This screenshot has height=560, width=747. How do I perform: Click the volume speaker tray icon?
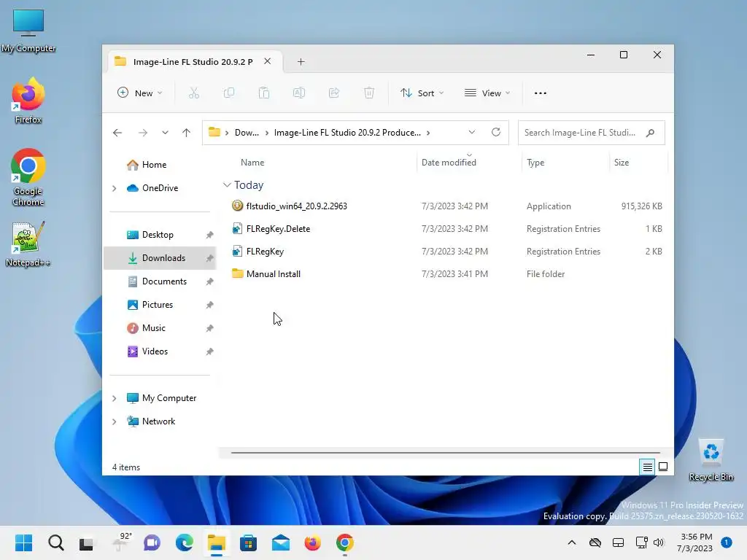coord(659,542)
